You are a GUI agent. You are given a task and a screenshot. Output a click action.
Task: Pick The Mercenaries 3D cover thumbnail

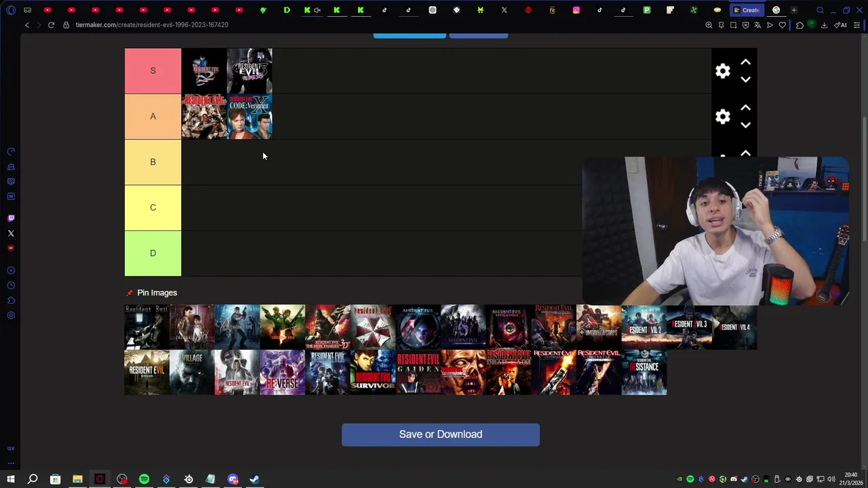coord(328,327)
